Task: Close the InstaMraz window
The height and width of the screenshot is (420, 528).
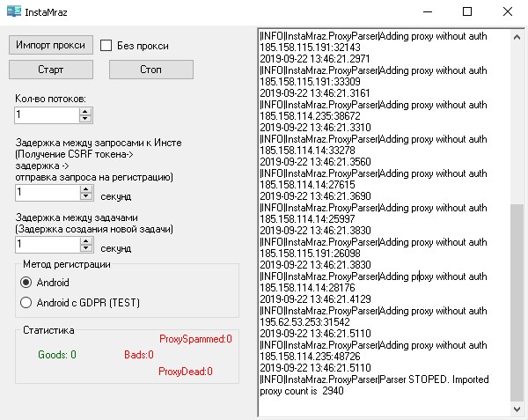Action: [x=508, y=11]
